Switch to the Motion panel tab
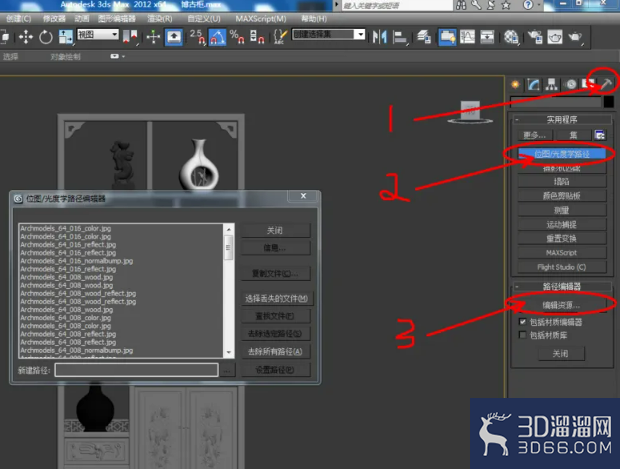620x469 pixels. [571, 84]
